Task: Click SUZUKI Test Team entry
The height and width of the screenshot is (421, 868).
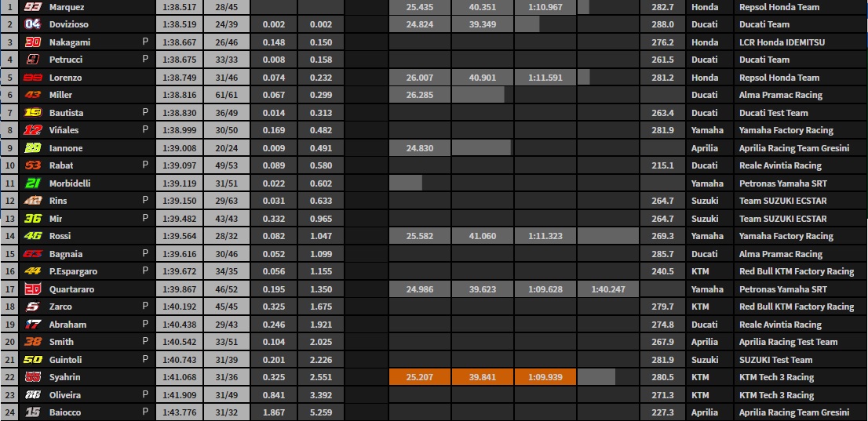Action: [x=775, y=360]
